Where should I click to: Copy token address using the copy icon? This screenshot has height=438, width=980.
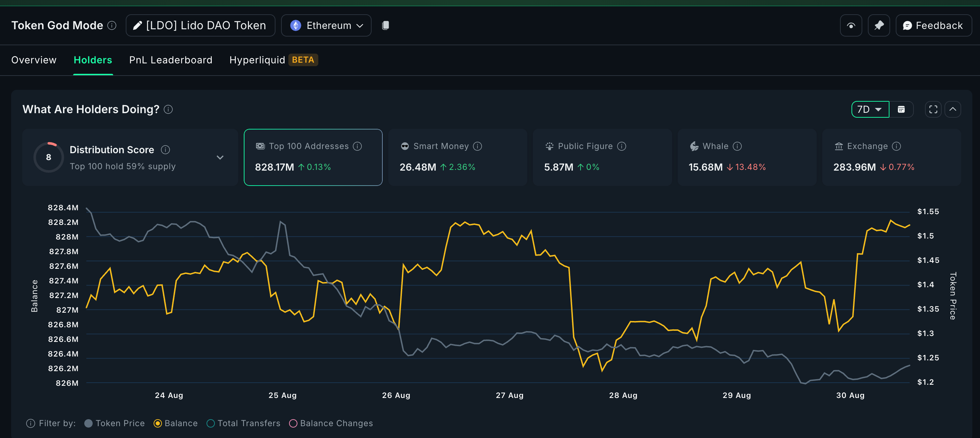(386, 25)
